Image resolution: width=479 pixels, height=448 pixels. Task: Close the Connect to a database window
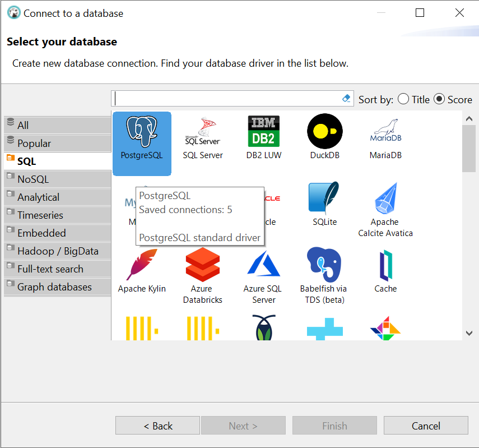point(459,13)
